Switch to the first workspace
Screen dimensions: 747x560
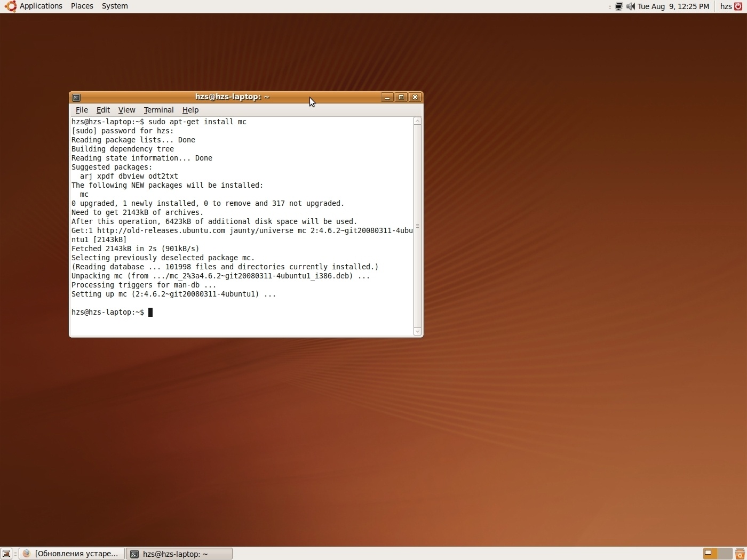click(x=710, y=554)
